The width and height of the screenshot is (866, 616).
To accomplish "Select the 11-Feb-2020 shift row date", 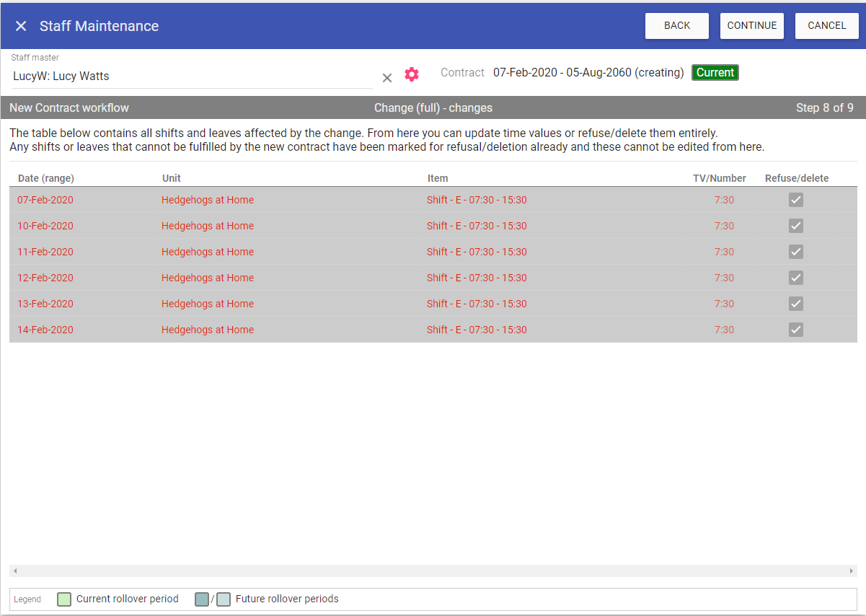I will pos(45,252).
